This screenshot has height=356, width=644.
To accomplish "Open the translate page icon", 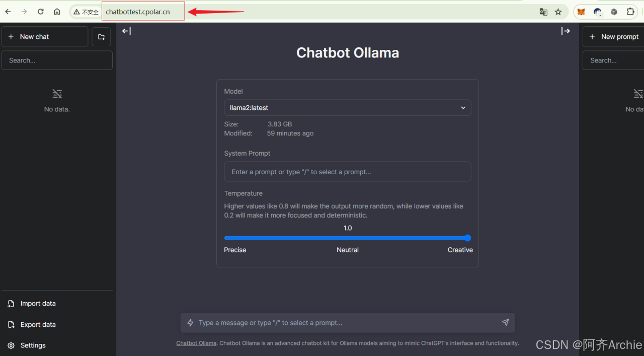I will click(x=543, y=12).
